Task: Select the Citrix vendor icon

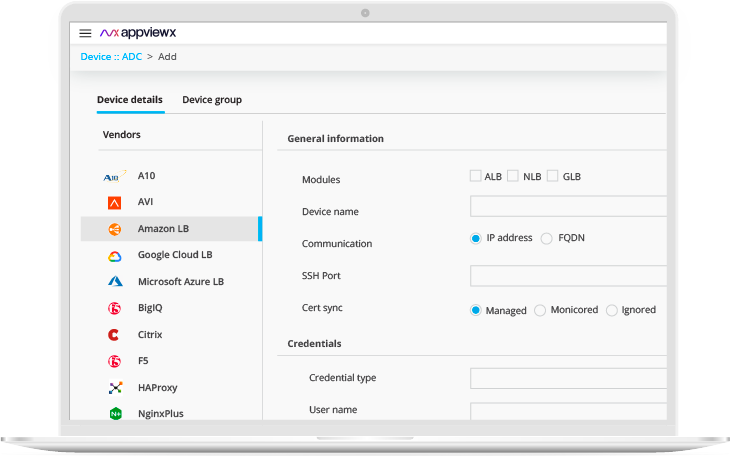Action: [x=115, y=335]
